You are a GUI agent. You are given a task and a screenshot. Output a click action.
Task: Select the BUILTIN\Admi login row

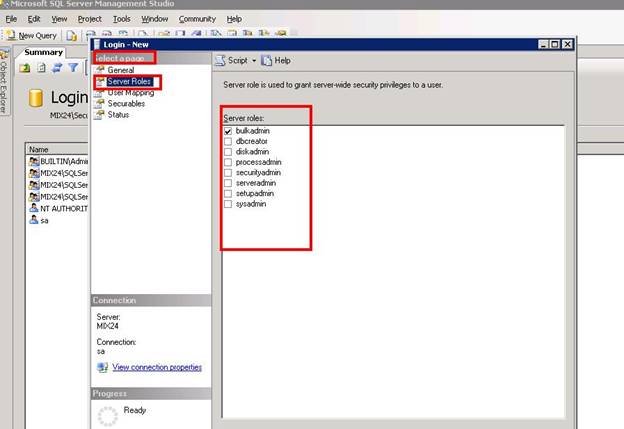point(58,161)
